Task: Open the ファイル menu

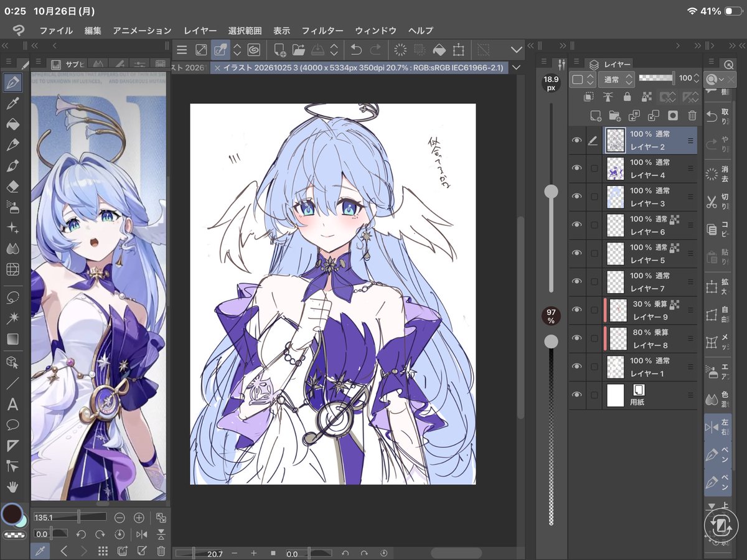Action: pyautogui.click(x=56, y=30)
